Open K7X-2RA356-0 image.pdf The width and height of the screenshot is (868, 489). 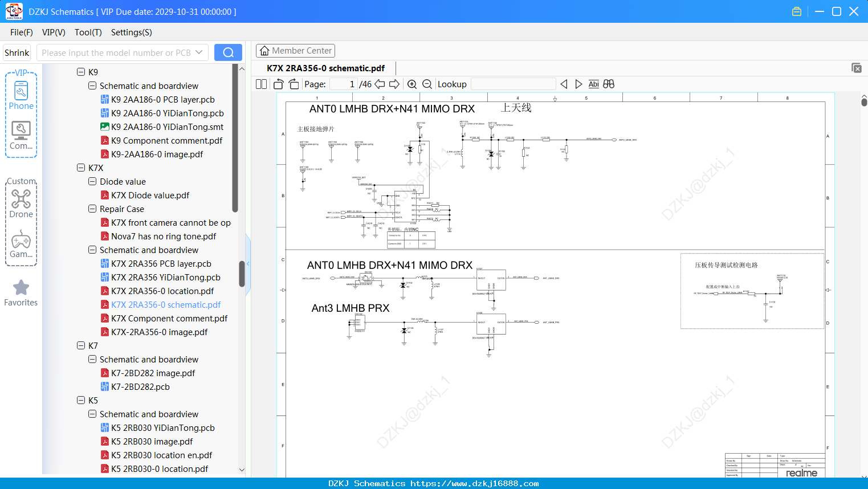coord(160,332)
